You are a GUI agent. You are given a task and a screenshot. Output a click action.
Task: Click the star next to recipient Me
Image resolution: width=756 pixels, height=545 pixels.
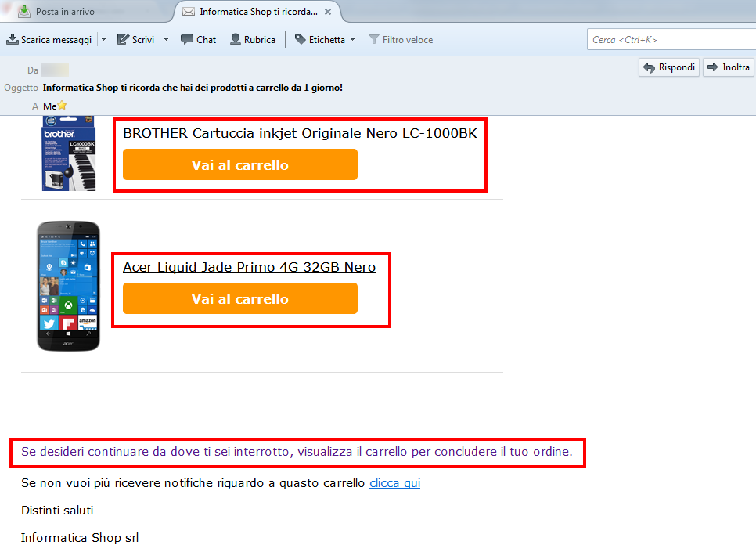[62, 106]
